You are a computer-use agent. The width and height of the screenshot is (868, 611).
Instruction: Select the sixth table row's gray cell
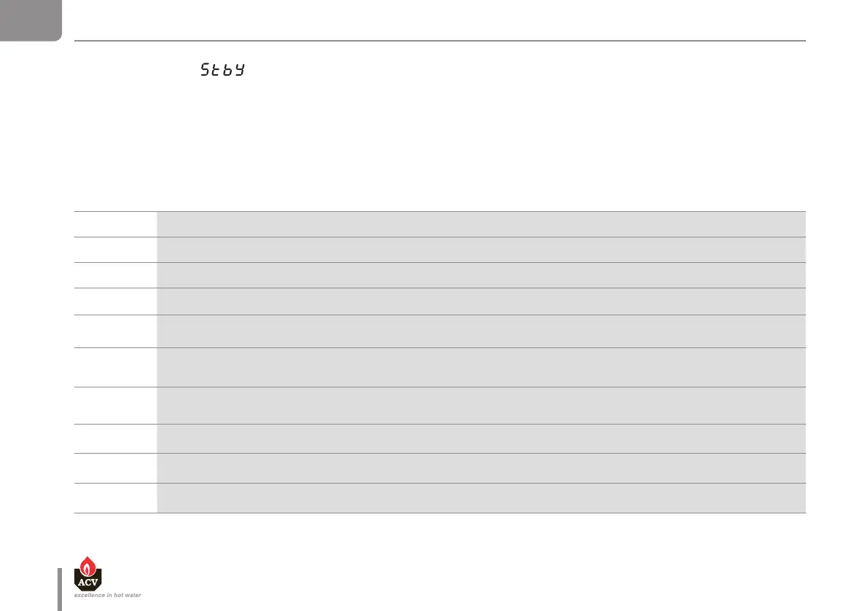(481, 367)
